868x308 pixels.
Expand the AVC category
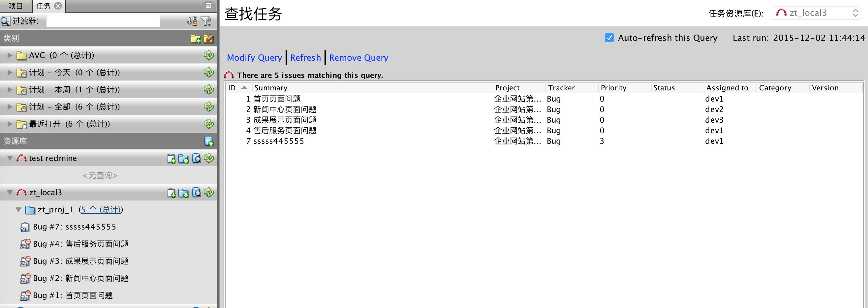tap(10, 55)
